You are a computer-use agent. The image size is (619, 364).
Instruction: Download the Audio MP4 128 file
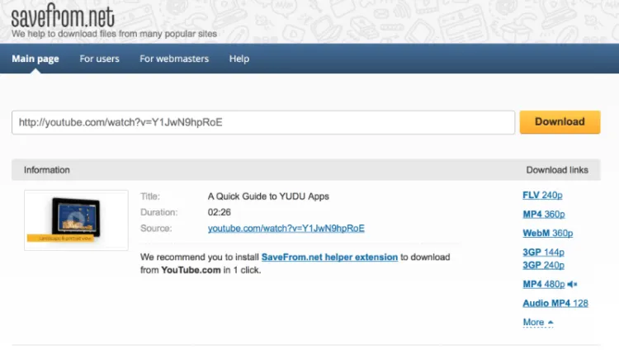click(x=555, y=303)
